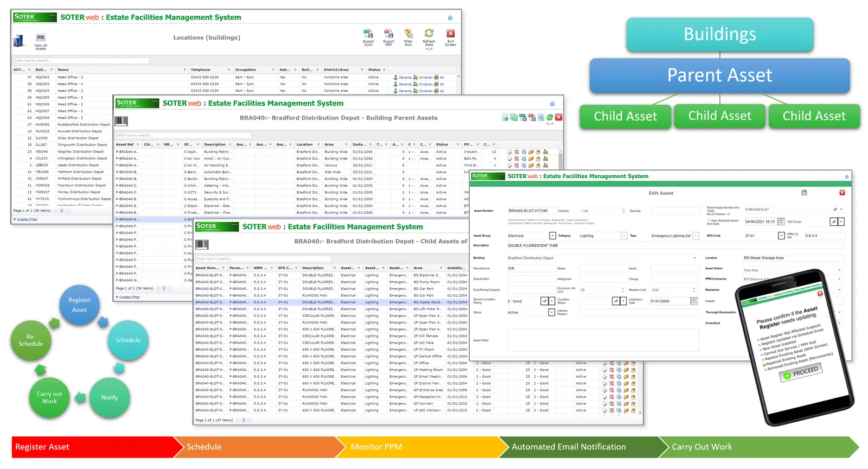Image resolution: width=868 pixels, height=469 pixels.
Task: Click Economic Life stepper beside 25
Action: [623, 290]
